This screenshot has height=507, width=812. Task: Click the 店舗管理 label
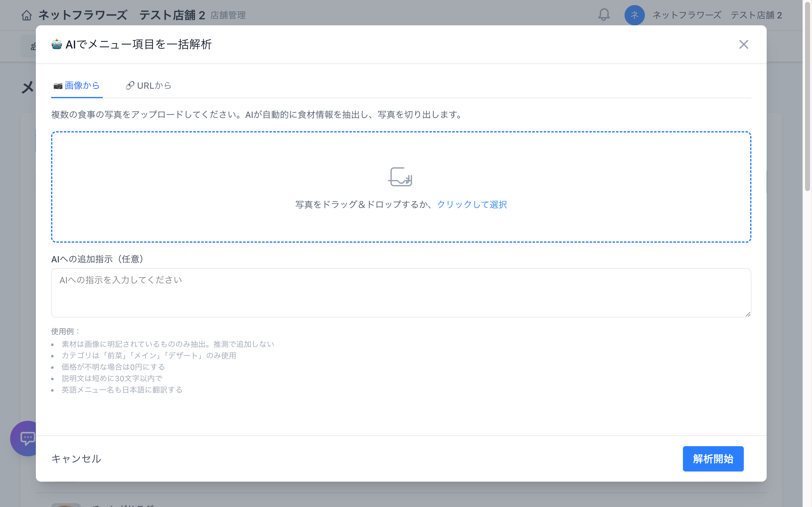[228, 15]
